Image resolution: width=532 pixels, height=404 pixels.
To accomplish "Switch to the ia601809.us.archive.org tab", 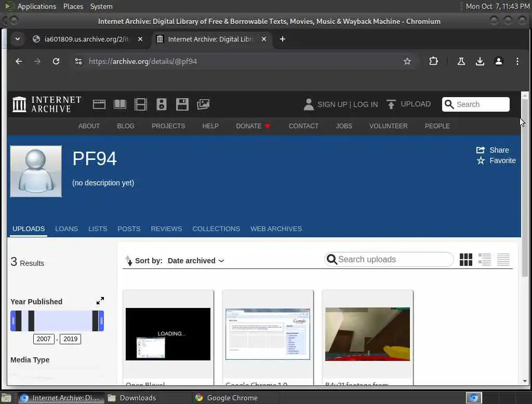I will click(x=87, y=39).
